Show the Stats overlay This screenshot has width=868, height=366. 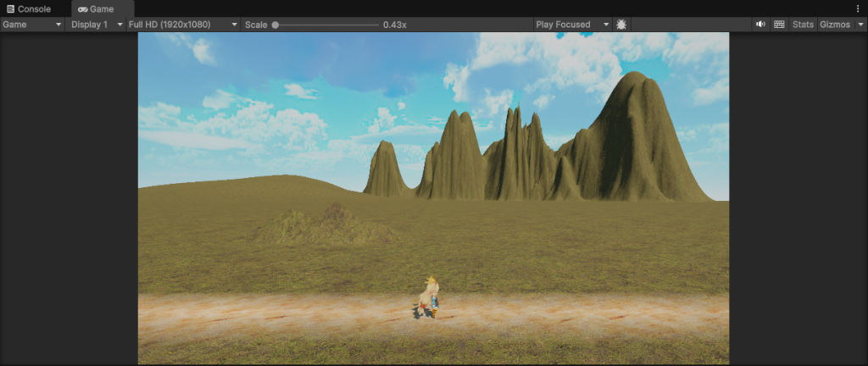point(803,25)
